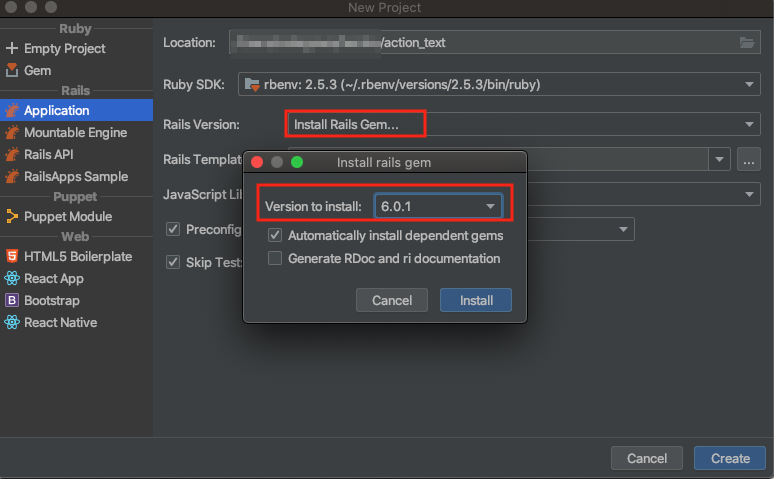Click the Bootstrap B icon
This screenshot has height=479, width=774.
pyautogui.click(x=12, y=300)
